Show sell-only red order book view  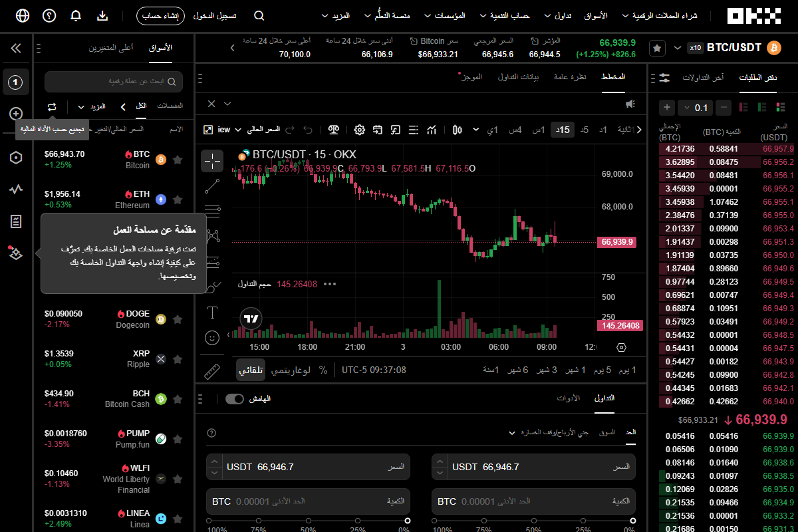743,107
